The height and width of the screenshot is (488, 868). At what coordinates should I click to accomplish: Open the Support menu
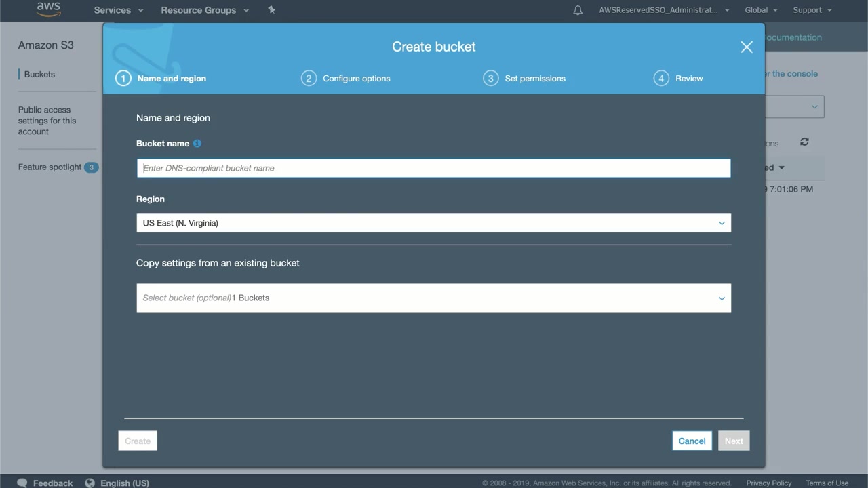point(812,10)
